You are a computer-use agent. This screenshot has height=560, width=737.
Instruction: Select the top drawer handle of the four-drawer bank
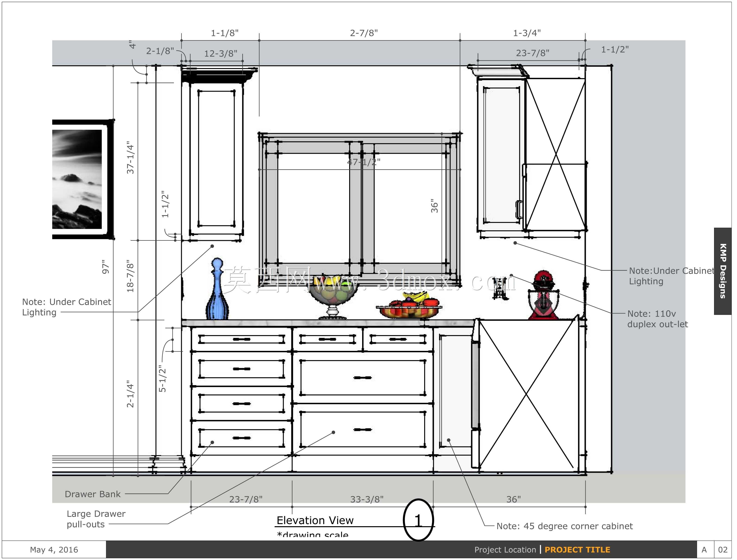[x=241, y=339]
